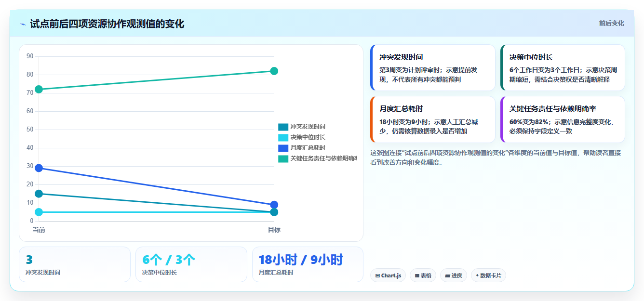The width and height of the screenshot is (644, 301).
Task: Select the teal point at 目标 near 5
Action: click(x=274, y=212)
